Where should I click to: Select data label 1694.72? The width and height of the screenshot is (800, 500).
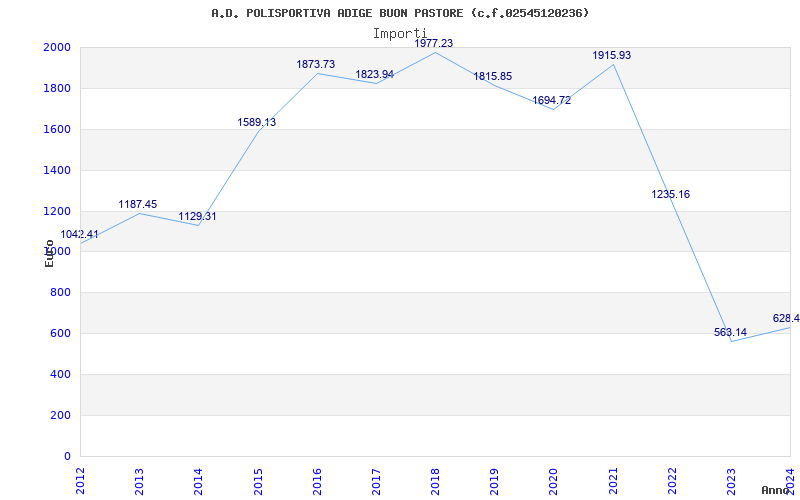(552, 101)
